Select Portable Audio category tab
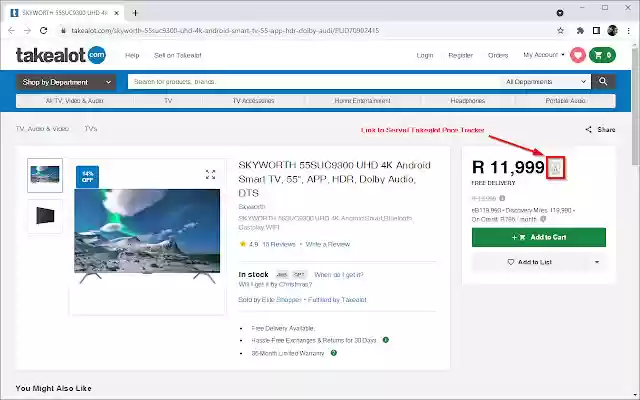 (x=566, y=101)
